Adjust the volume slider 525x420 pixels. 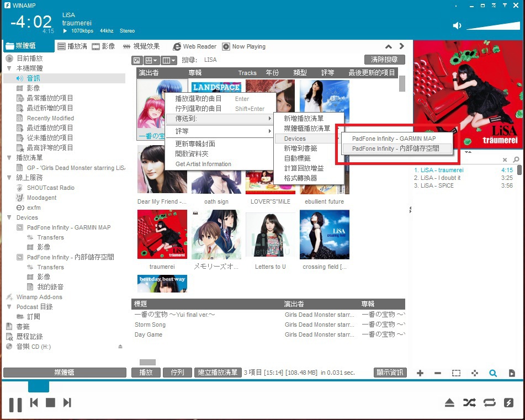click(493, 26)
